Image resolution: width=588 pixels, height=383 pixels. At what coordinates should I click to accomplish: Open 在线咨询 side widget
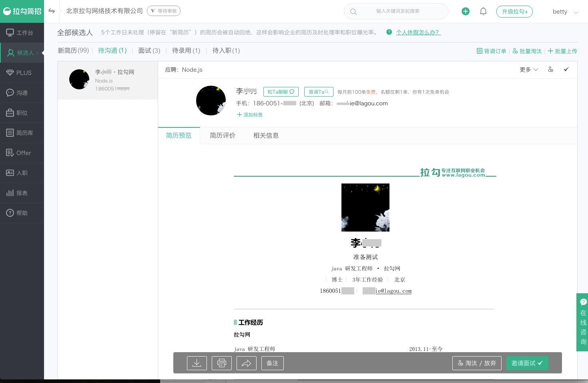[583, 322]
